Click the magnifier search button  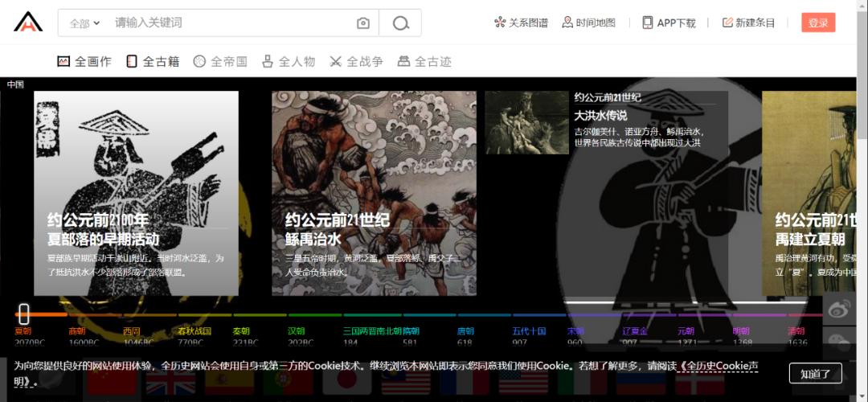[400, 23]
